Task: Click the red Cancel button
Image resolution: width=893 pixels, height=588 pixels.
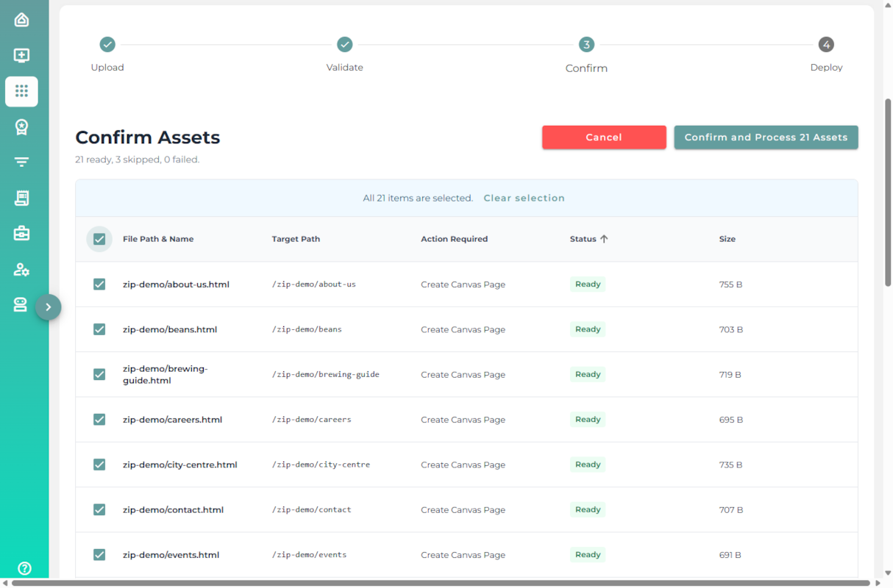Action: click(604, 137)
